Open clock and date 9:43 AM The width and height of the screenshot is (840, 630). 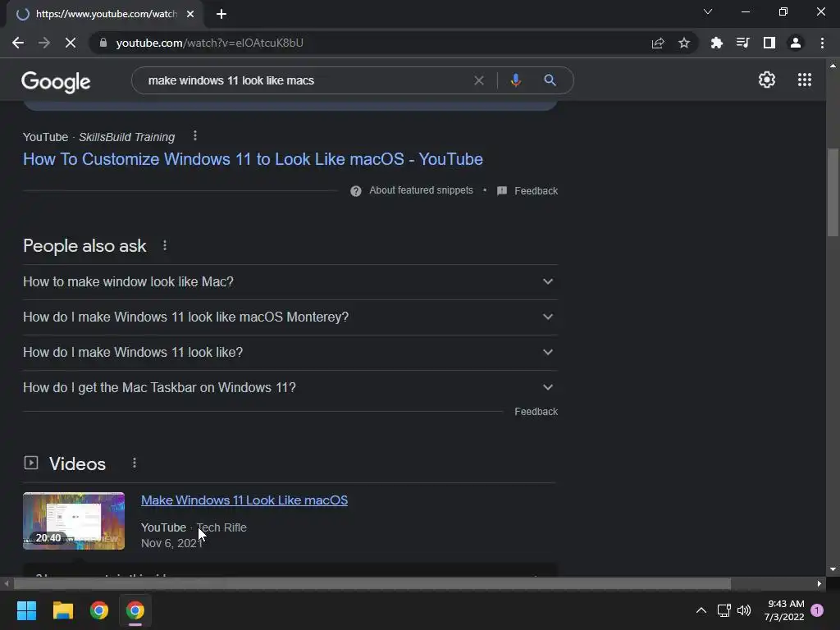(783, 610)
